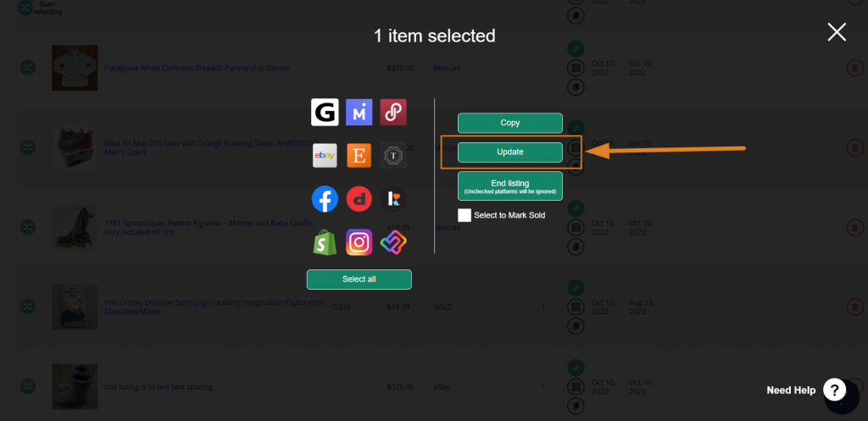Select the Depop platform icon

359,198
